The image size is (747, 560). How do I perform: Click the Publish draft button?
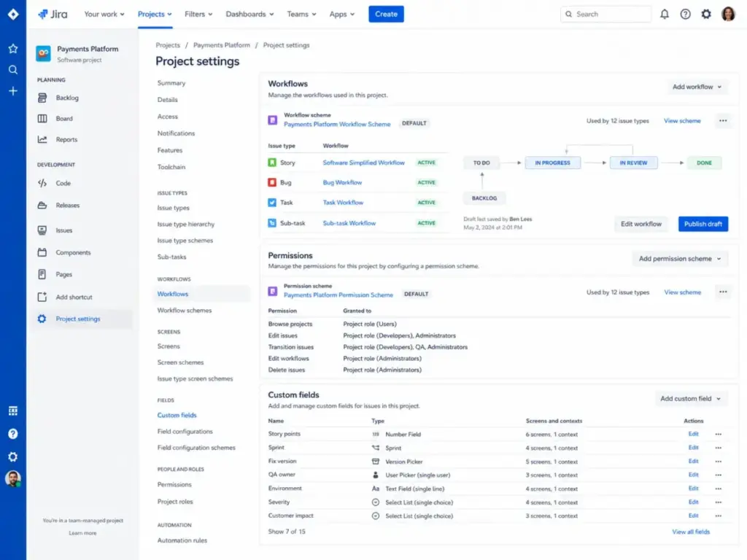coord(703,224)
